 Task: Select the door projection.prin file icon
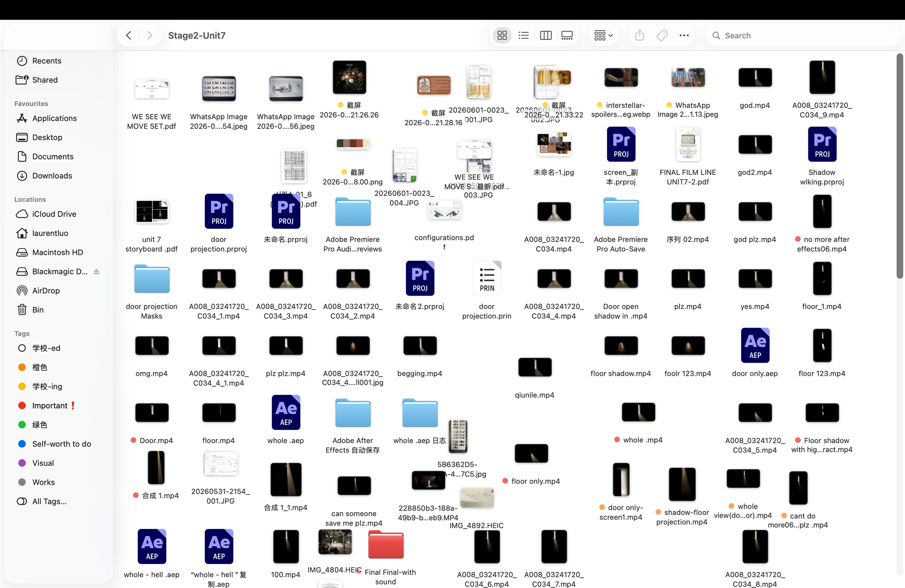487,278
